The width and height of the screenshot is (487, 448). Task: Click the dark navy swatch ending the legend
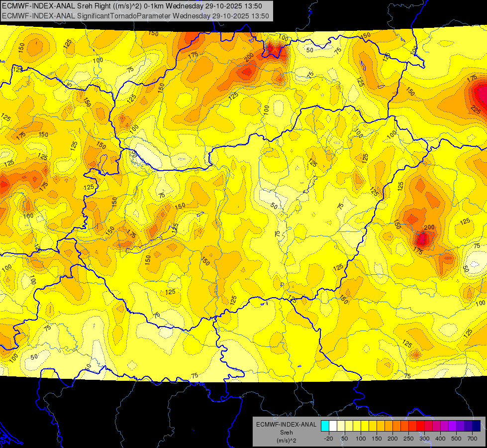(477, 426)
